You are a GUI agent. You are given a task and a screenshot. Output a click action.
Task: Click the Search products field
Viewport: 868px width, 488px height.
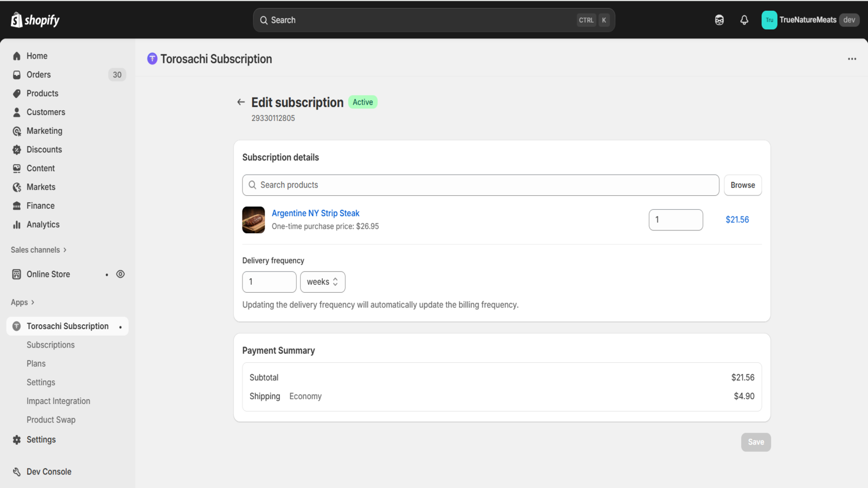pyautogui.click(x=481, y=185)
